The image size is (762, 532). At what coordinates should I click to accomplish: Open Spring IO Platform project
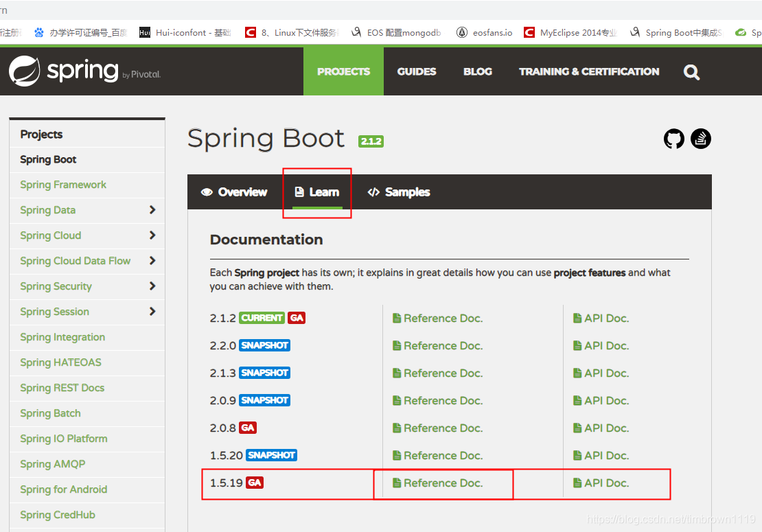click(64, 439)
